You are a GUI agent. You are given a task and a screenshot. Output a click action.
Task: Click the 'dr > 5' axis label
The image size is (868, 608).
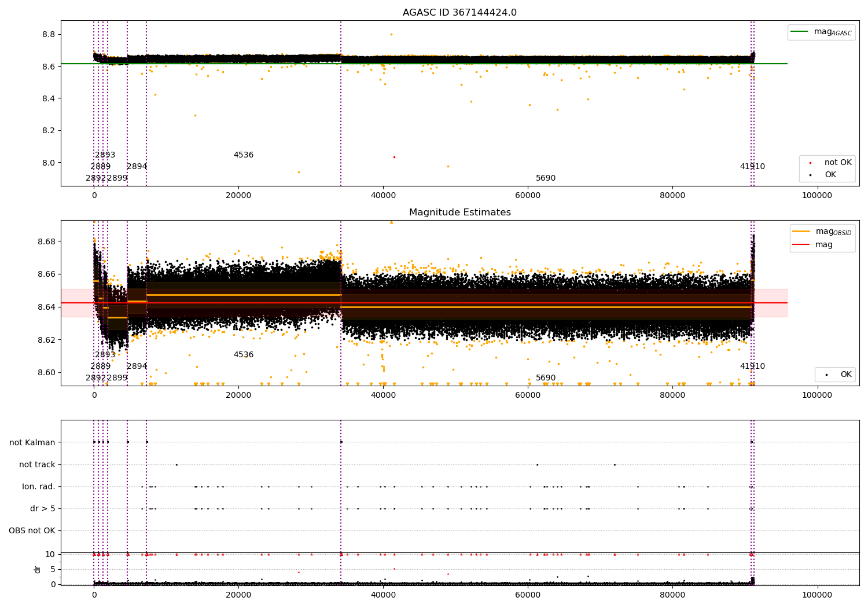click(x=43, y=508)
